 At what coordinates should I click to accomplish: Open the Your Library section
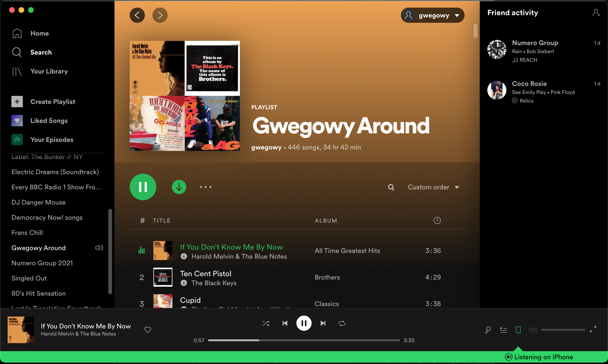click(49, 71)
